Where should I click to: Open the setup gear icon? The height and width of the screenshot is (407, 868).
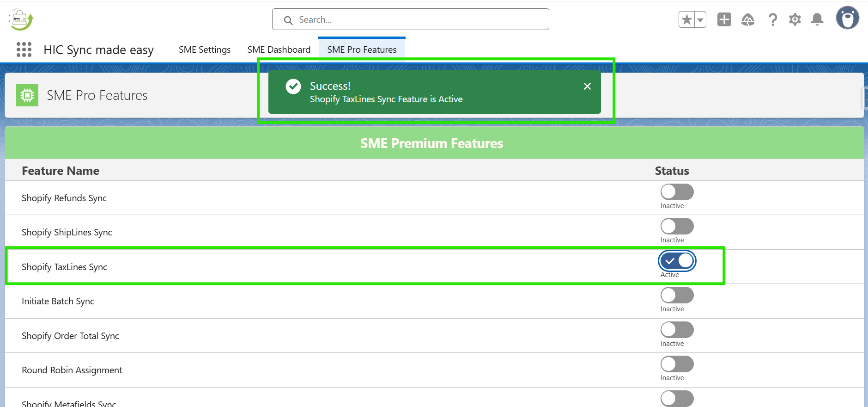point(795,19)
